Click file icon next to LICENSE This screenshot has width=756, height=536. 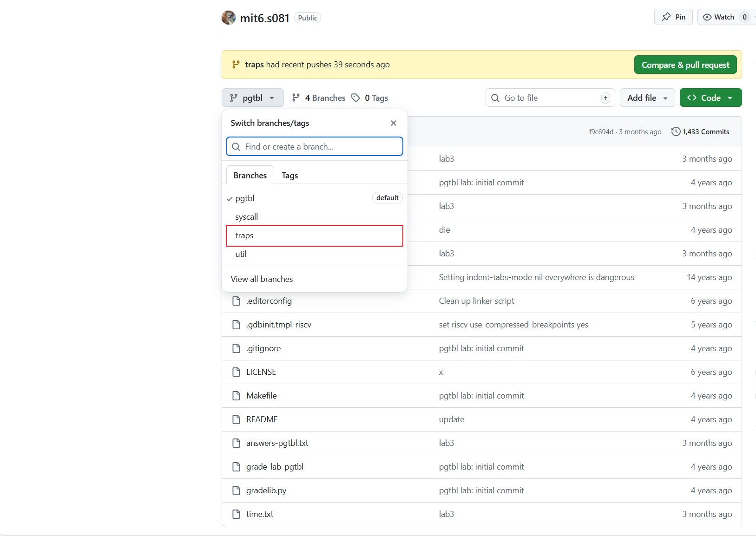click(237, 372)
